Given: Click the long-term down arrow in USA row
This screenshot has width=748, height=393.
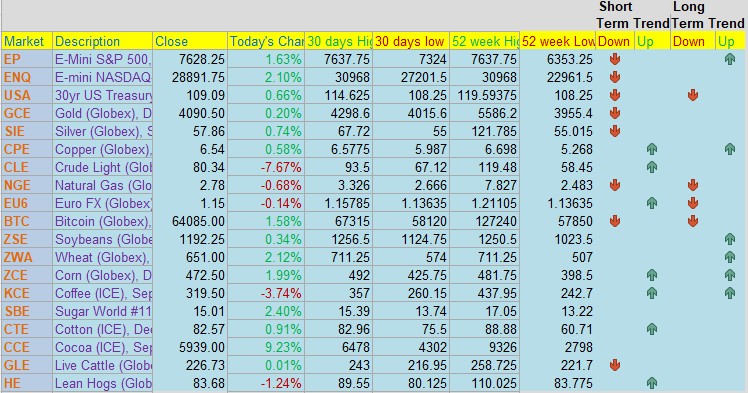Looking at the screenshot, I should [693, 95].
